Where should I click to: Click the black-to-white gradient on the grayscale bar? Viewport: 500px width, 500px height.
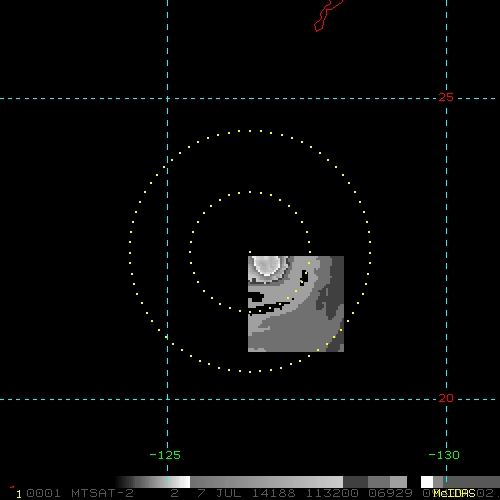point(153,482)
